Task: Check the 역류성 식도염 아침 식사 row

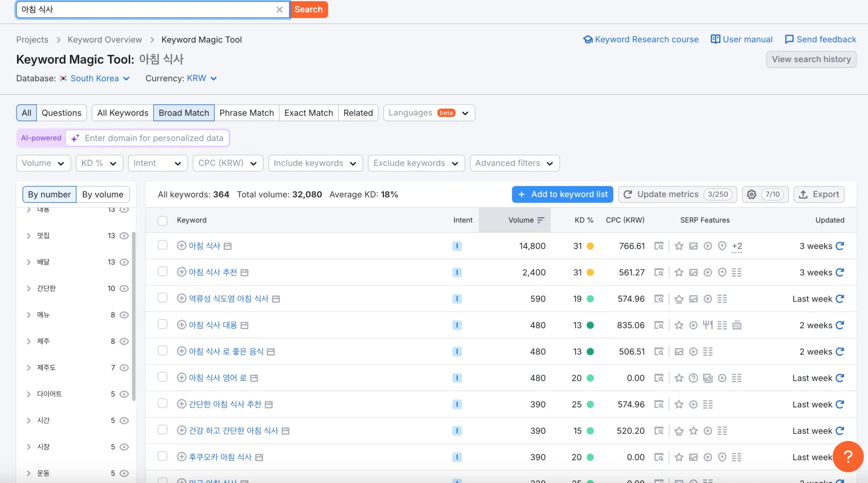Action: click(x=162, y=298)
